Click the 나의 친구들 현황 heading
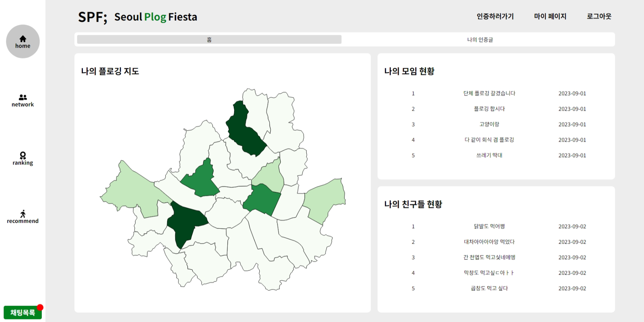 click(x=413, y=204)
